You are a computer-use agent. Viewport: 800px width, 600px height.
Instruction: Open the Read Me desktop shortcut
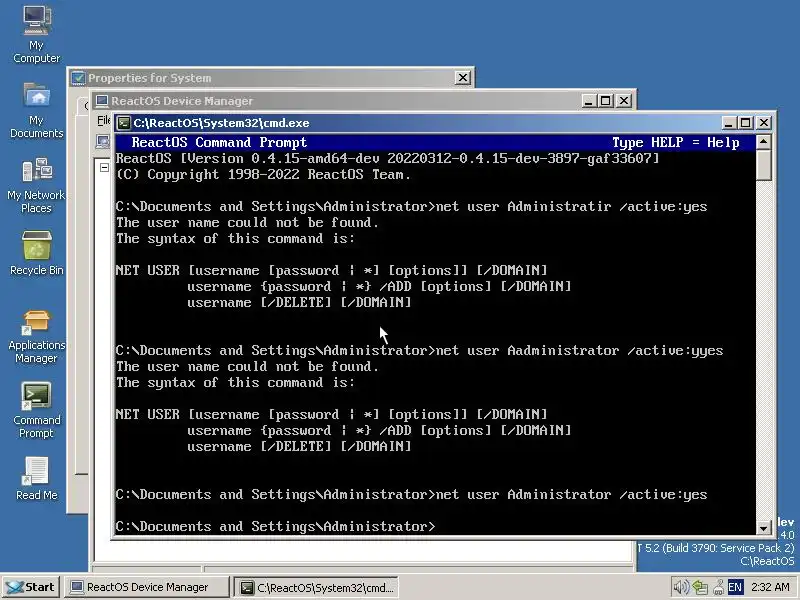[x=36, y=479]
